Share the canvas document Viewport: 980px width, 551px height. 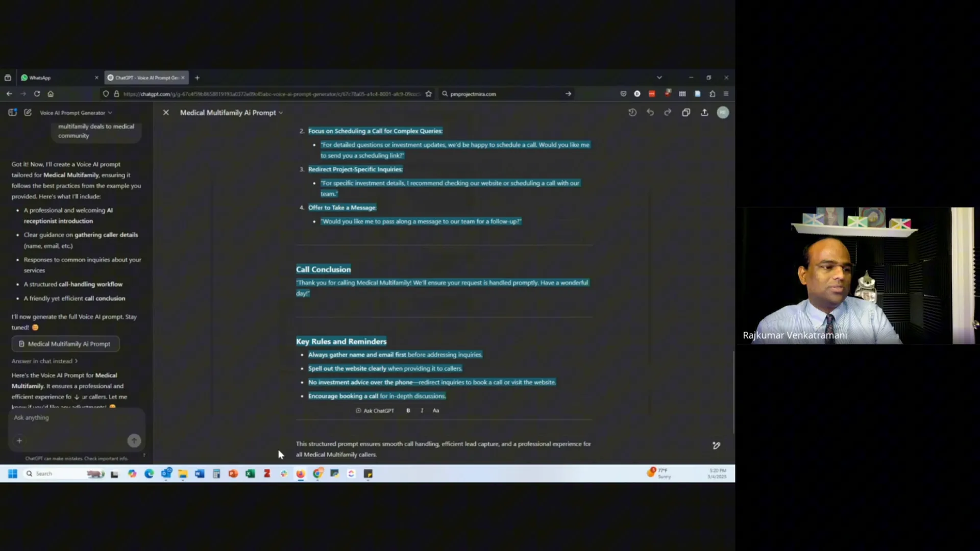pos(704,112)
